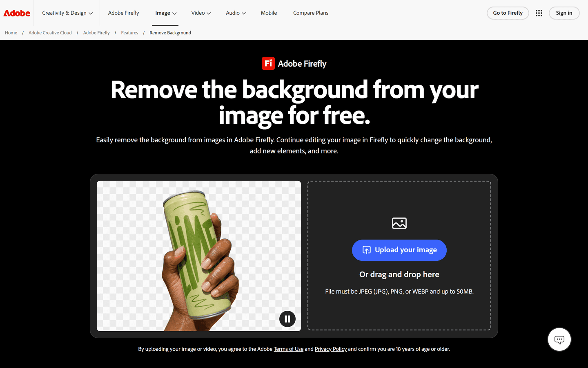Viewport: 588px width, 368px height.
Task: Expand the Creativity & Design menu
Action: 67,13
